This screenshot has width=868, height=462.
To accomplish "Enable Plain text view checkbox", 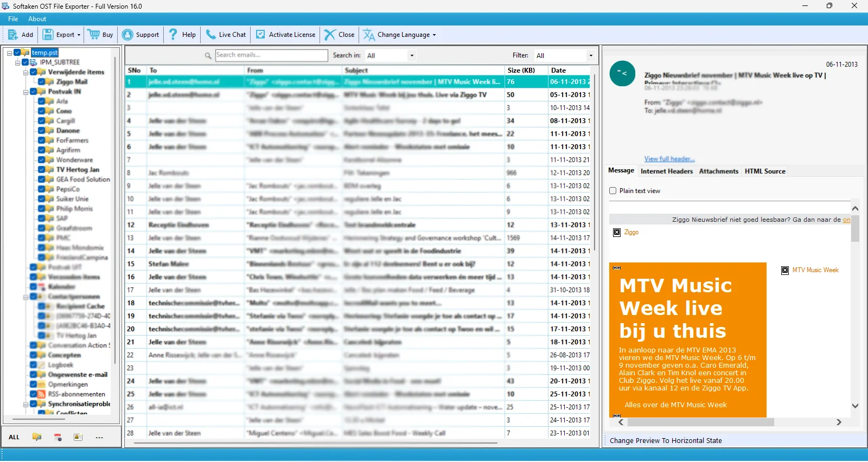I will 613,191.
